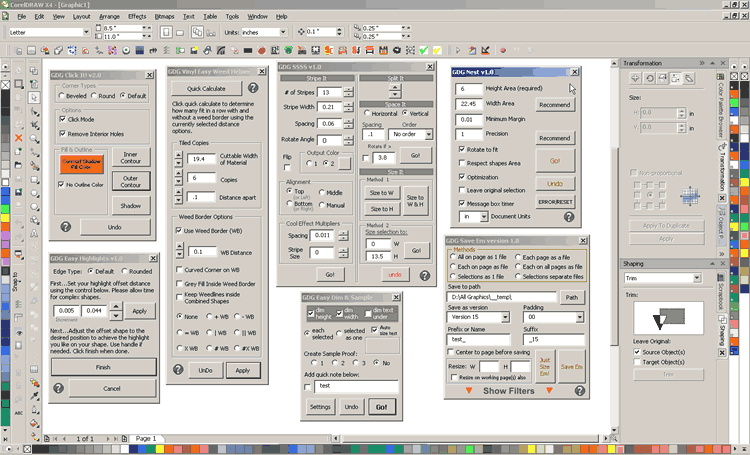Open the Bitmaps menu
The image size is (750, 455).
(x=165, y=16)
